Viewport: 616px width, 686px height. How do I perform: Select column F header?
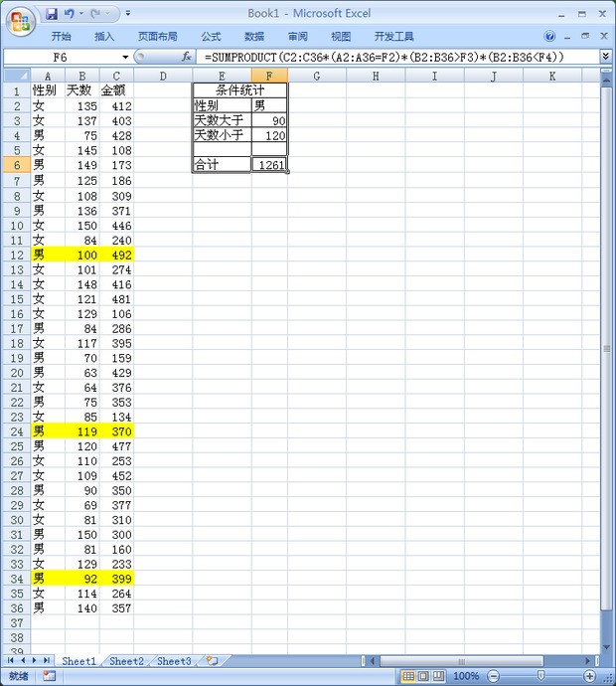[269, 76]
